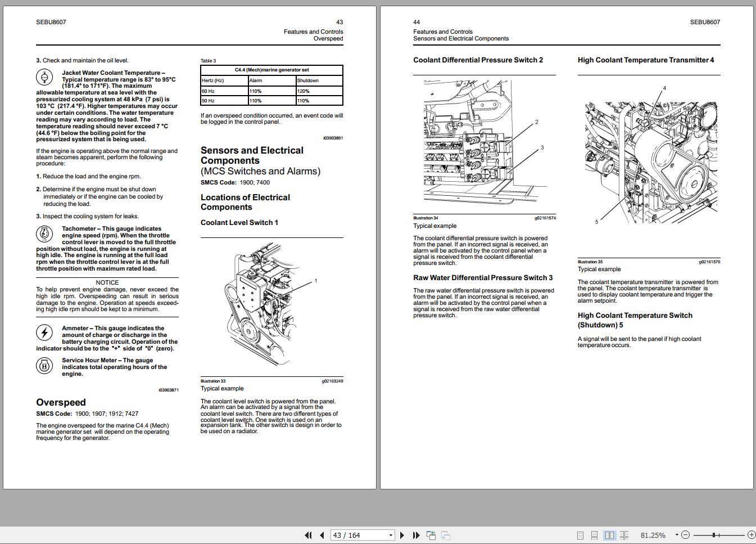756x544 pixels.
Task: Switch to single page view mode
Action: click(581, 535)
